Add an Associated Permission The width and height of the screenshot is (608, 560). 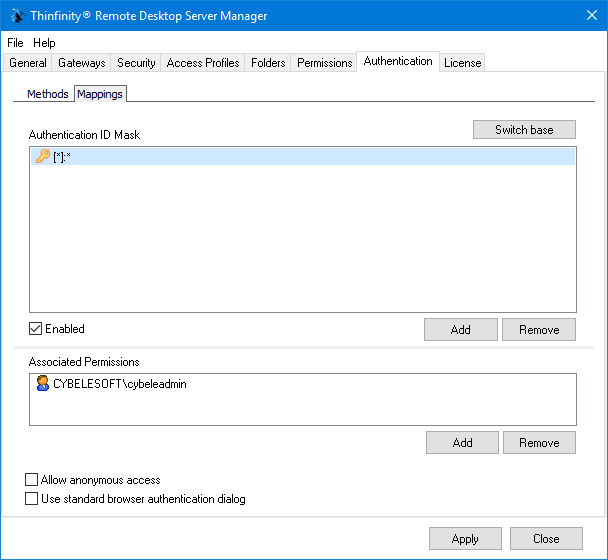click(462, 442)
